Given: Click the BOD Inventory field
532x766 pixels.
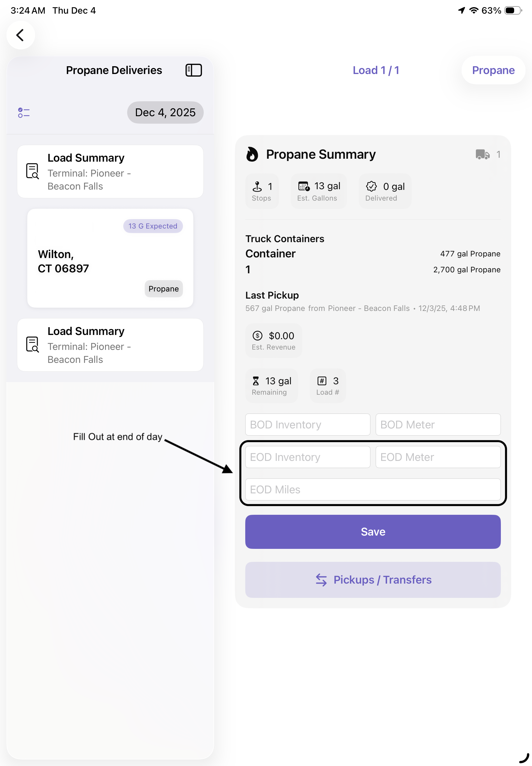Looking at the screenshot, I should pyautogui.click(x=307, y=425).
